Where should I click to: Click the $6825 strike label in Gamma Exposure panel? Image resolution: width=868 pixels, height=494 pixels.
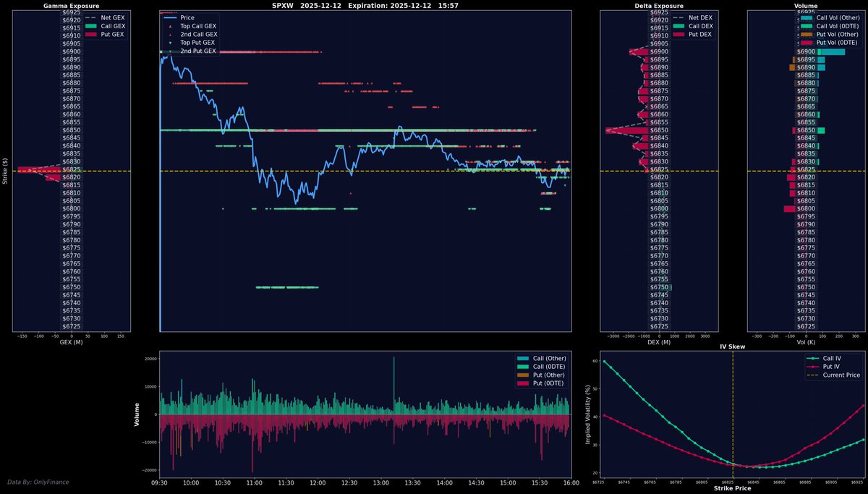point(71,169)
